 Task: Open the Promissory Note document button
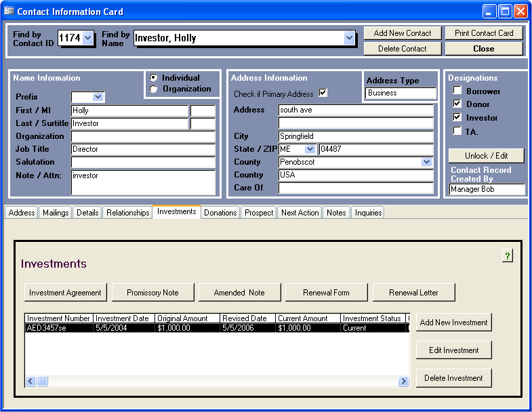coord(152,293)
